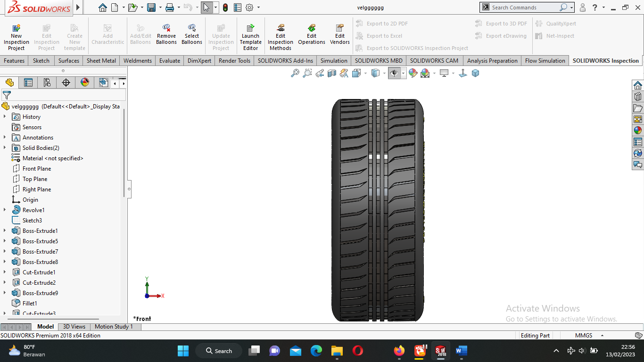Open the SOLIDWORKS CAM tab
The width and height of the screenshot is (644, 362).
(434, 61)
